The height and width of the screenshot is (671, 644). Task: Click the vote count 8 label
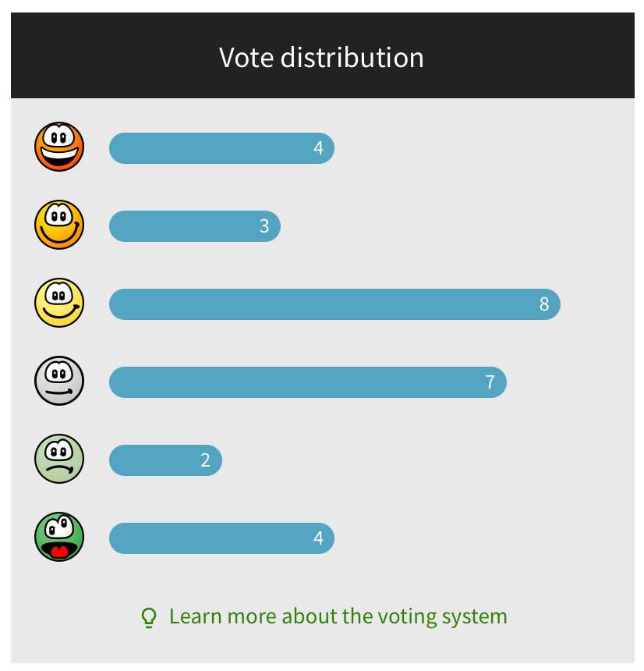(x=544, y=304)
